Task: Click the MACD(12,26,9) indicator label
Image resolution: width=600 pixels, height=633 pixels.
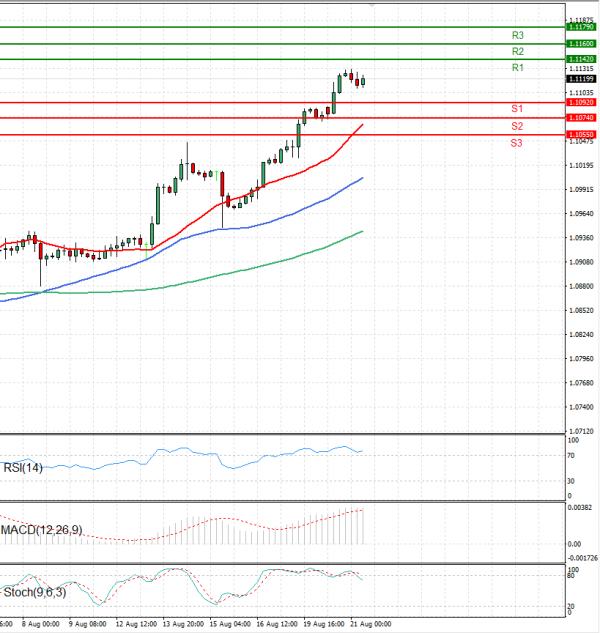Action: (x=42, y=530)
